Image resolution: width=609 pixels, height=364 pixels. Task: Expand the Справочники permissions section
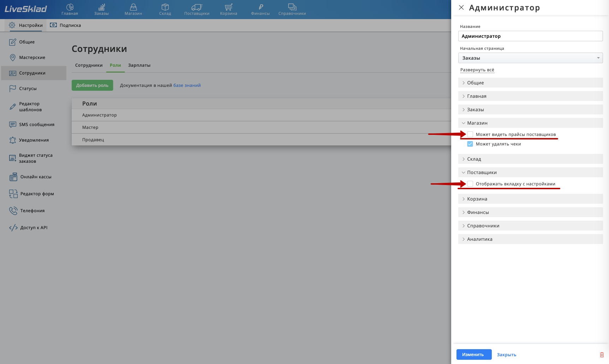pyautogui.click(x=531, y=226)
